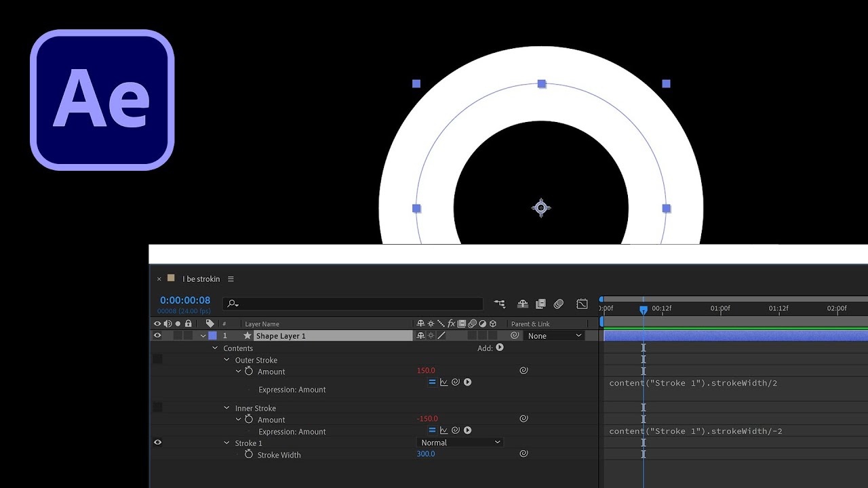
Task: Click the Outer Stroke Amount value 150.0
Action: (x=426, y=371)
